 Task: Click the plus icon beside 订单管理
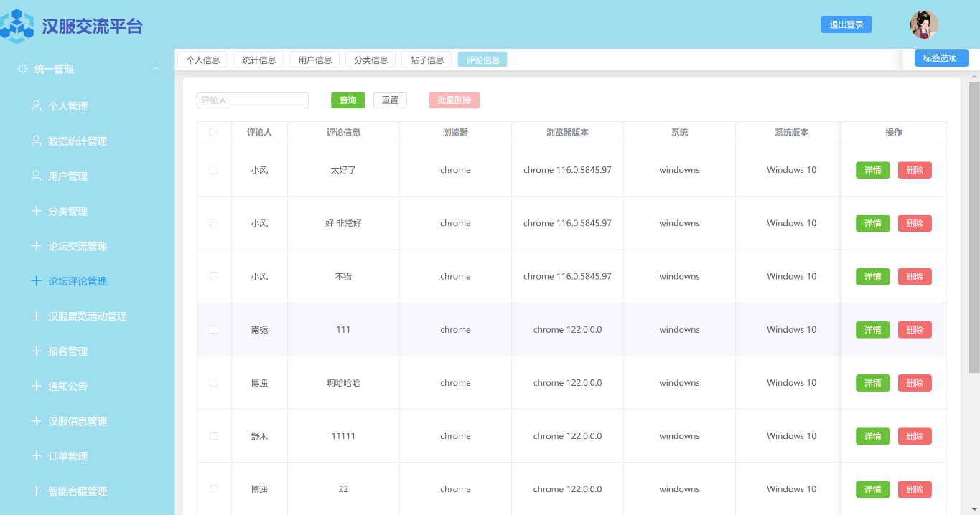click(x=36, y=456)
